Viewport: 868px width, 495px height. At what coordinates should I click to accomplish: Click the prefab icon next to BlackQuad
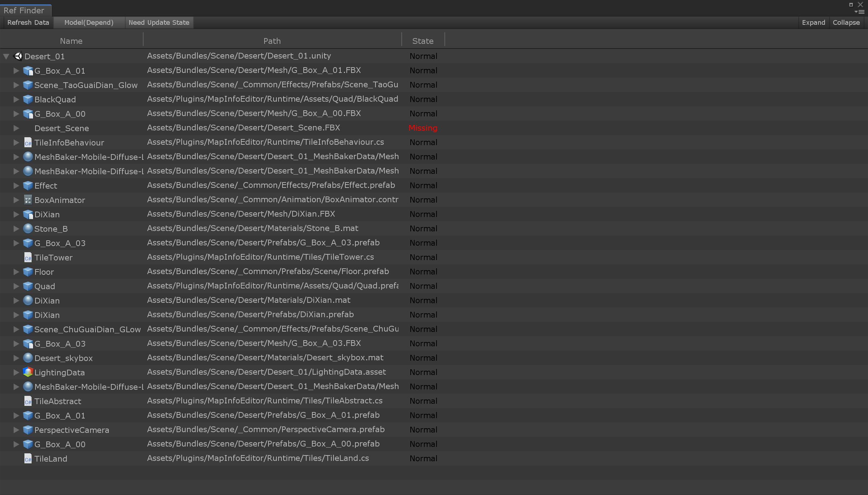[x=28, y=100]
